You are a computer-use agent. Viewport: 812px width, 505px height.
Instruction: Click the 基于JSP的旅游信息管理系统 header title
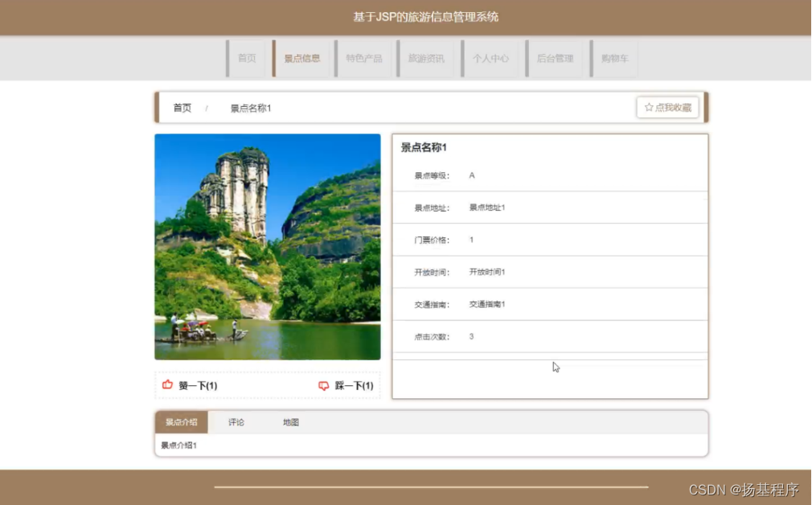(x=425, y=17)
